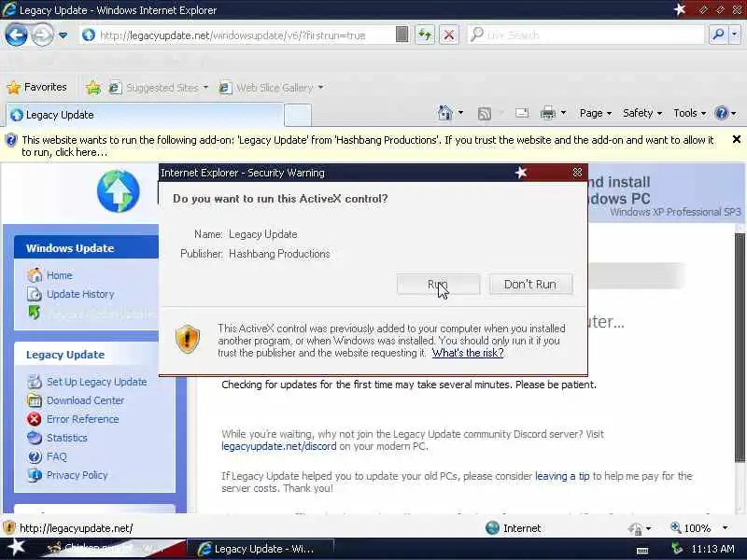Open the leaving a tip link

tap(562, 476)
